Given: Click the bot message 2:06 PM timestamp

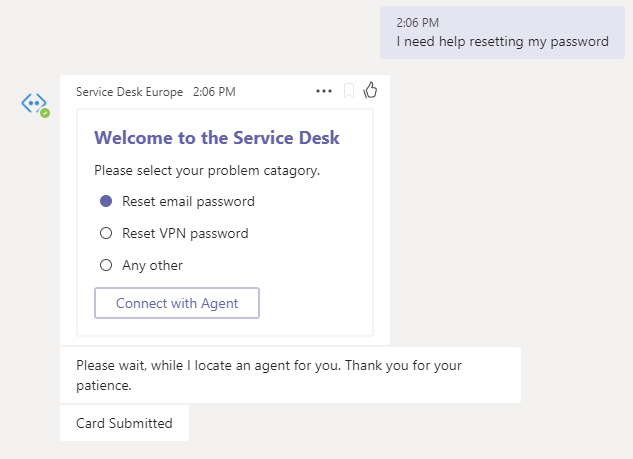Looking at the screenshot, I should (214, 92).
